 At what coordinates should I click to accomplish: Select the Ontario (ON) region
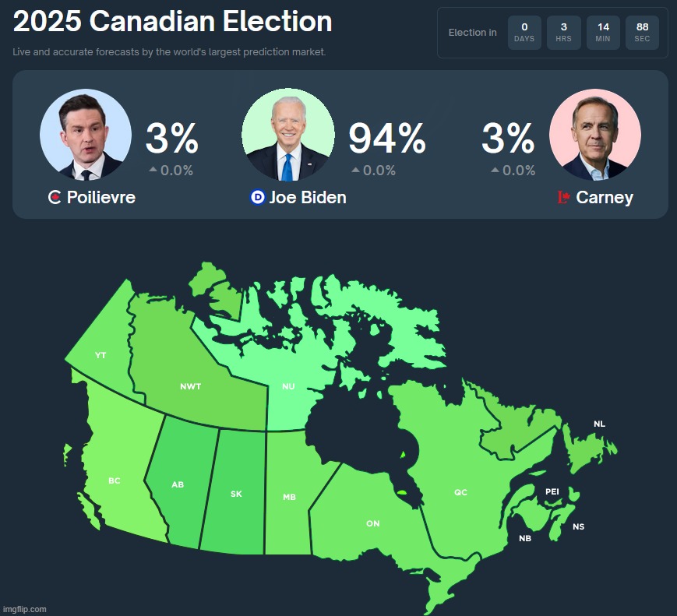click(373, 523)
